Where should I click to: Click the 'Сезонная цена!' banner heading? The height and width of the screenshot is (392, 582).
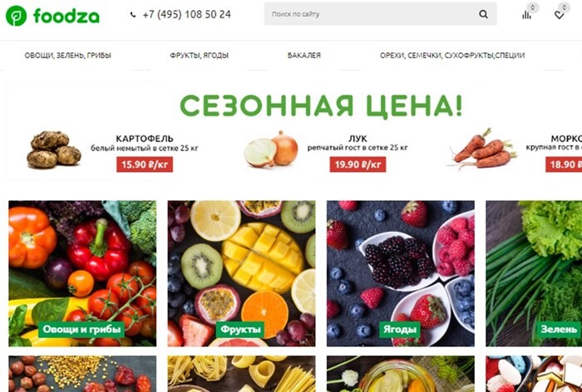321,106
